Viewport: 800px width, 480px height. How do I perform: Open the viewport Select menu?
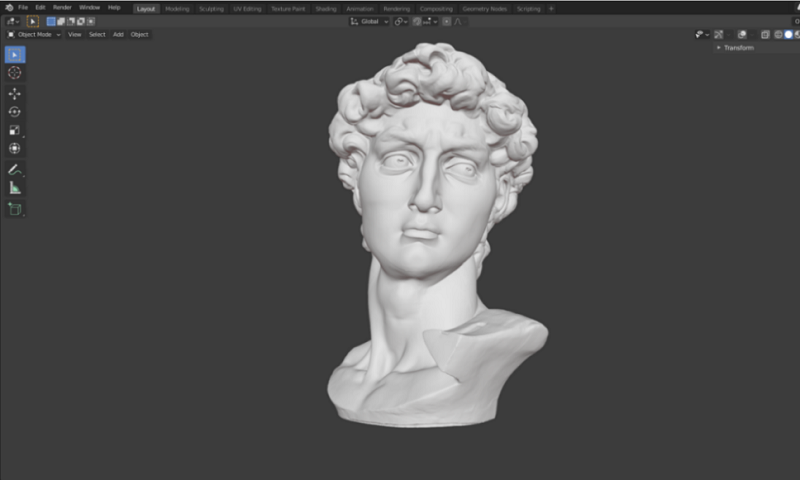97,35
